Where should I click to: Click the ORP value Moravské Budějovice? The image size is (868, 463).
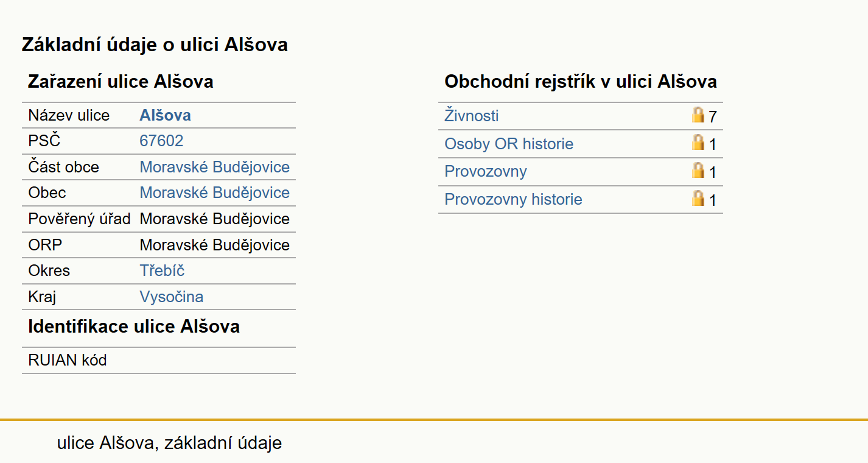point(215,245)
